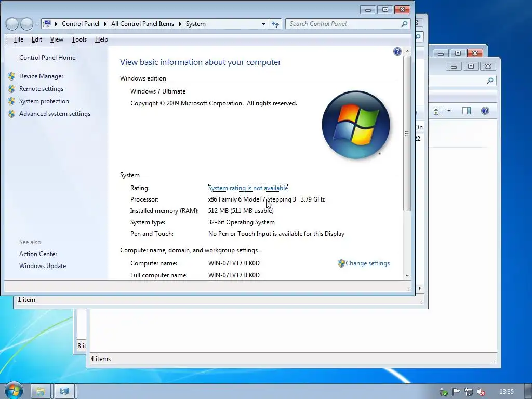Click the refresh button beside the address bar

coord(275,24)
